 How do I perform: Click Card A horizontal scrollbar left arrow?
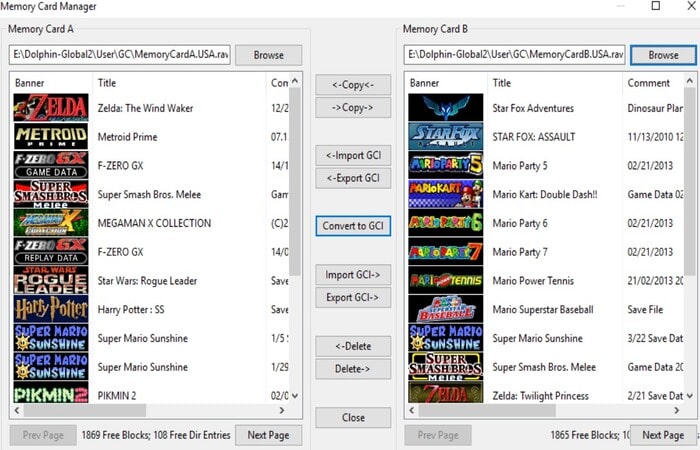click(x=17, y=410)
